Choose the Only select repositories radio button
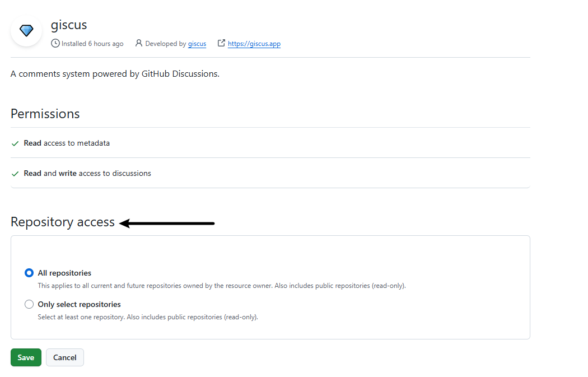This screenshot has height=377, width=588. coord(29,305)
